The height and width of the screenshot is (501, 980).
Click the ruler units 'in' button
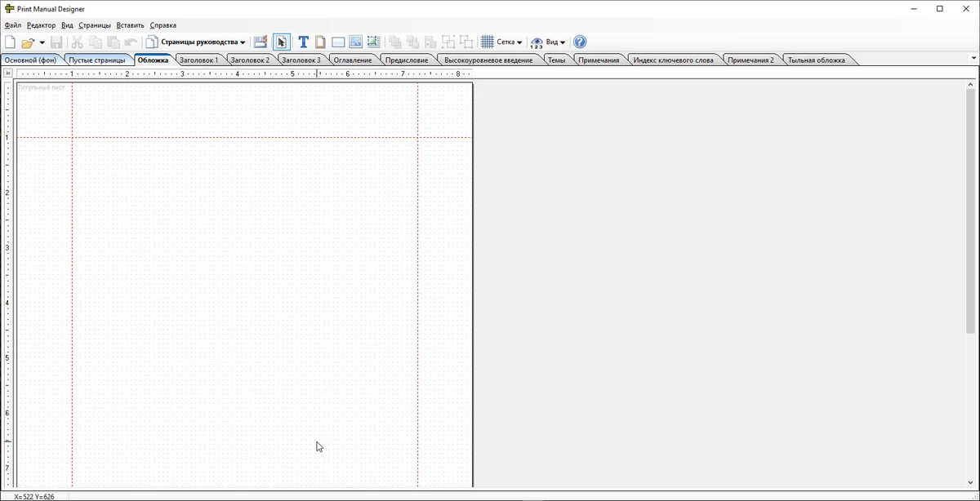pos(8,73)
